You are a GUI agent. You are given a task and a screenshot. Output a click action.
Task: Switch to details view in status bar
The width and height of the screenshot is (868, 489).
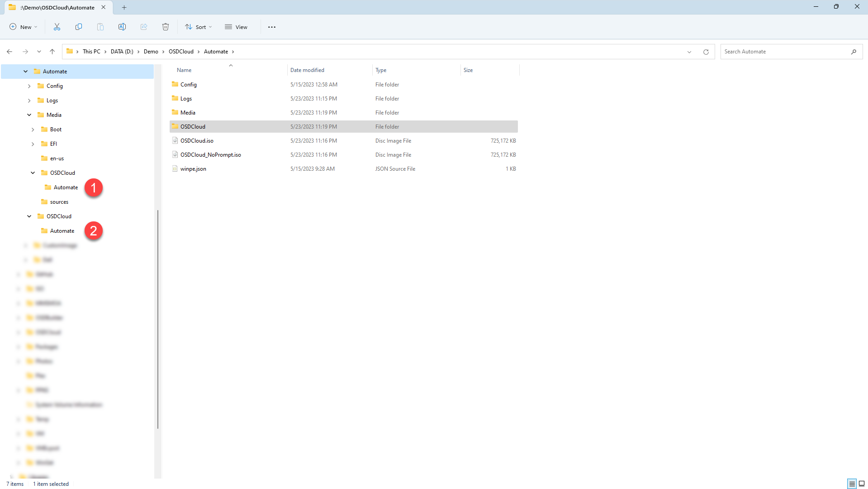(x=852, y=484)
